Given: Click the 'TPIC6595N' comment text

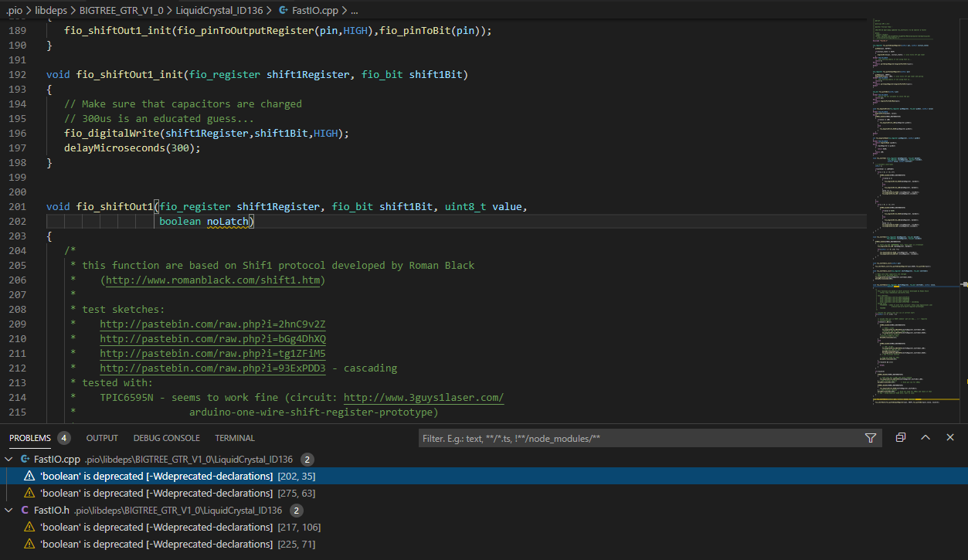Looking at the screenshot, I should tap(127, 397).
